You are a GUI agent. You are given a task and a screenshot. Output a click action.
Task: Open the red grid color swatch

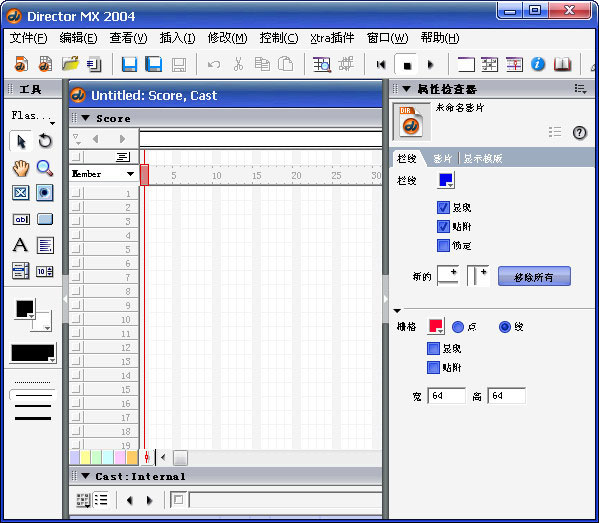pos(435,327)
